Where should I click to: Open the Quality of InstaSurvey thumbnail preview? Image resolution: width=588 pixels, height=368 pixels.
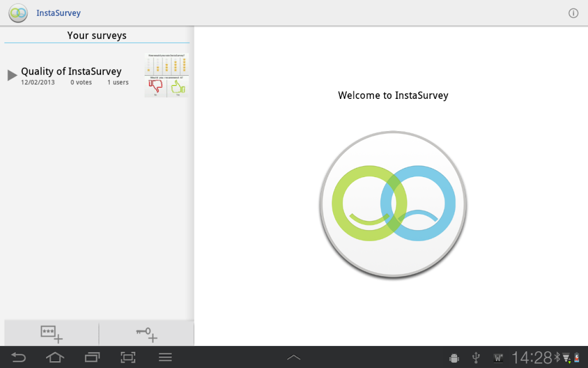click(166, 75)
